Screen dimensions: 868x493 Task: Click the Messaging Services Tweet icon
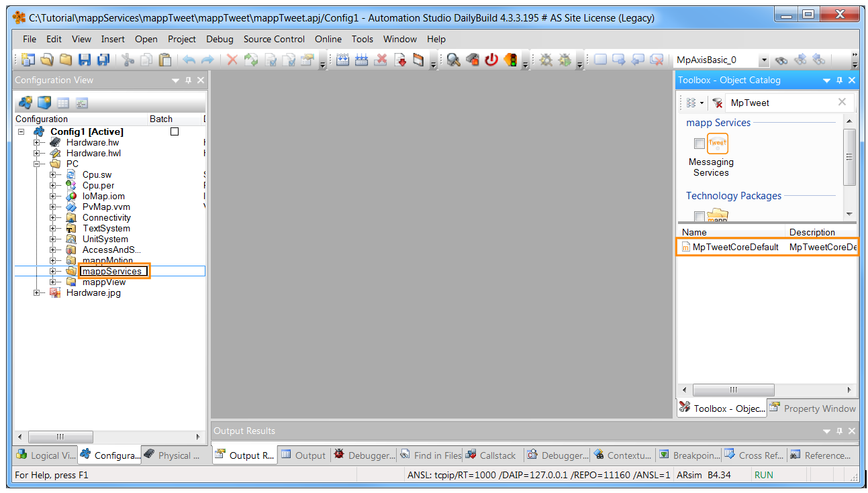click(x=718, y=144)
